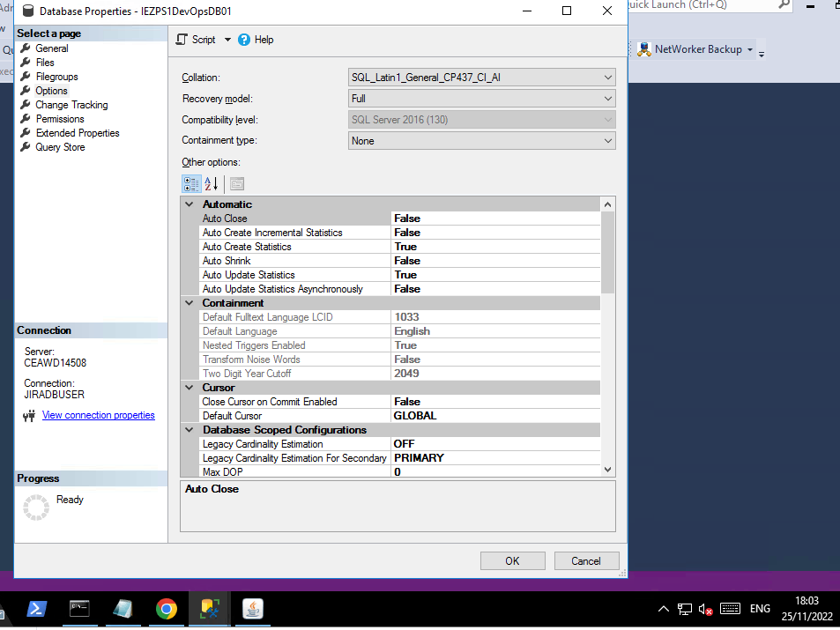
Task: Collapse the Automatic options section
Action: click(189, 204)
